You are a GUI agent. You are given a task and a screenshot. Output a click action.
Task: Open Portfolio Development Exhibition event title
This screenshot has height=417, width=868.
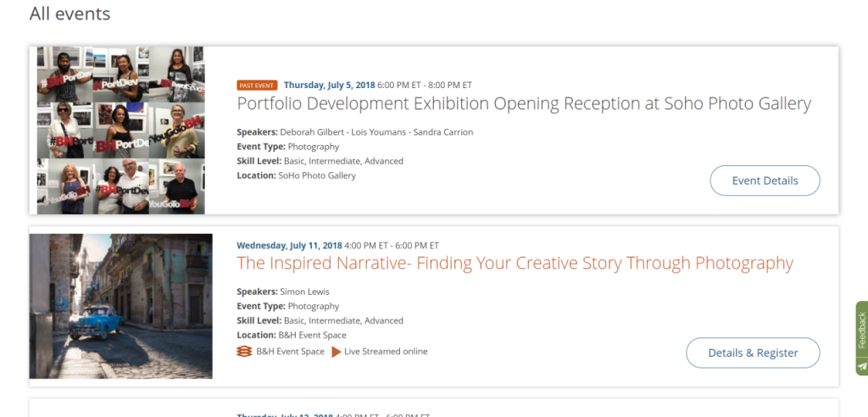(523, 104)
